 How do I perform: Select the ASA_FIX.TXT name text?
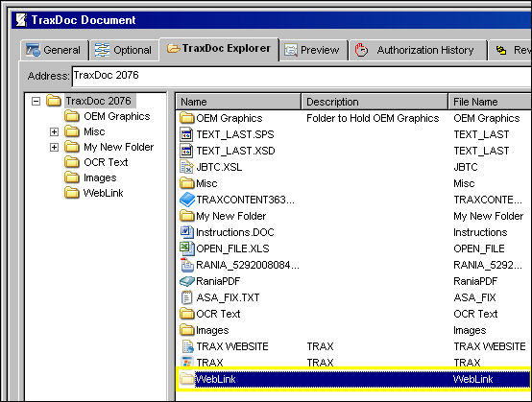(x=228, y=297)
